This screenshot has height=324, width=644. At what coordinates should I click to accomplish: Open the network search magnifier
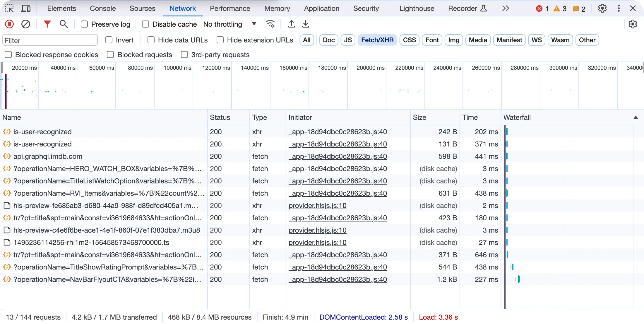pos(64,24)
